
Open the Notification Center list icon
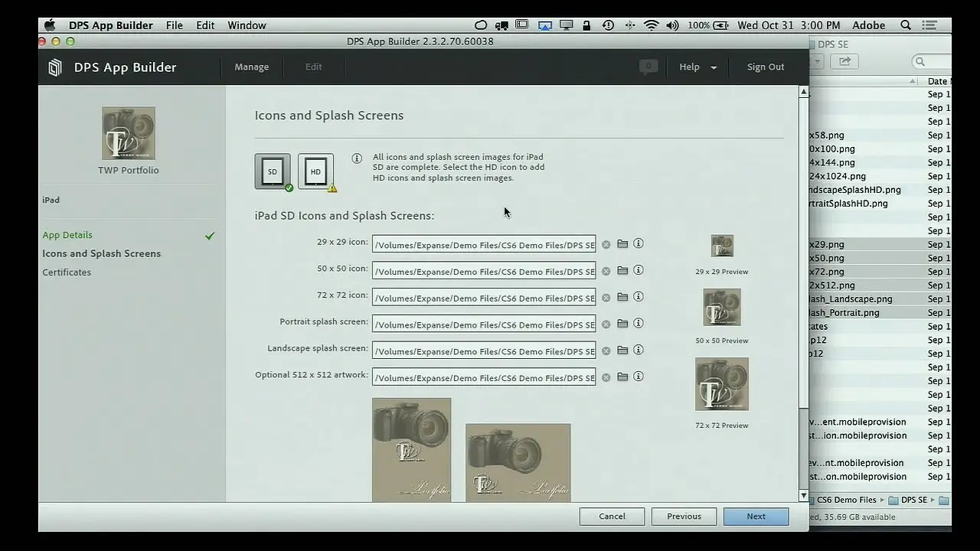coord(931,25)
